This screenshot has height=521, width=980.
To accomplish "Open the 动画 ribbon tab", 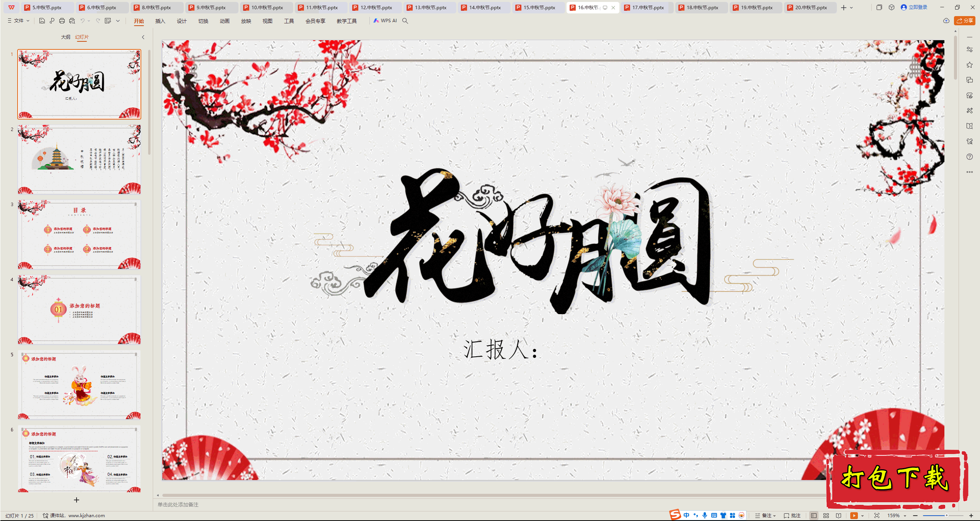I will [x=224, y=21].
